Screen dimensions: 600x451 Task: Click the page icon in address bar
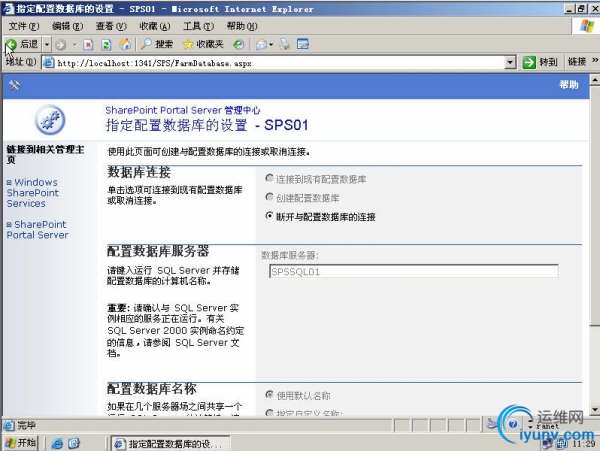49,63
